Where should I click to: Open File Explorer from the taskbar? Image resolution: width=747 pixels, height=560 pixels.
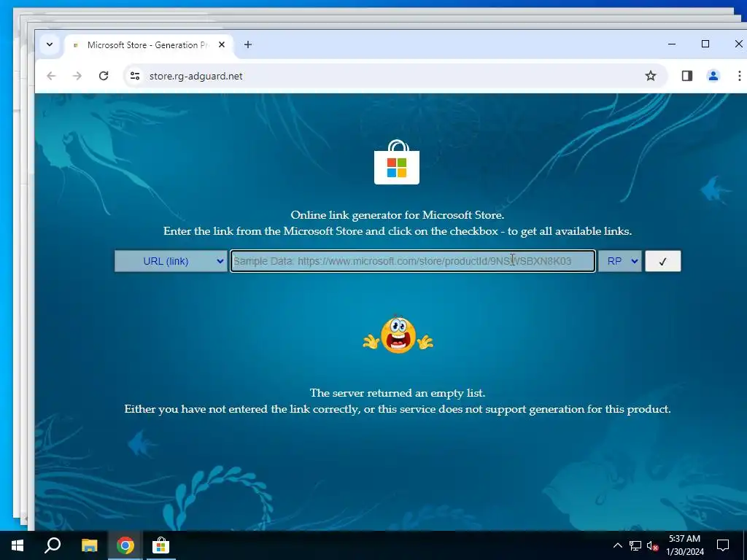[89, 545]
